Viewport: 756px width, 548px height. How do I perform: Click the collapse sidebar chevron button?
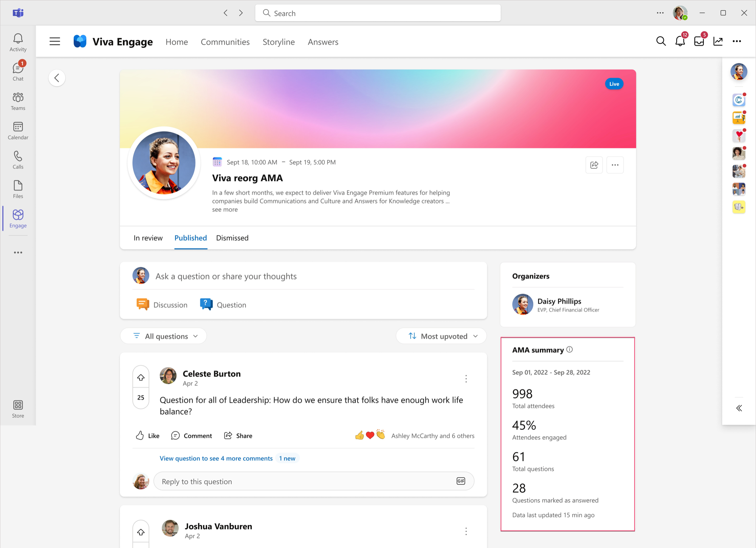pos(739,408)
